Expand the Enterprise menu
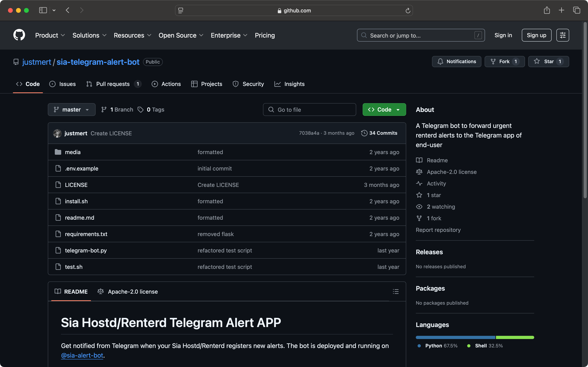Viewport: 588px width, 367px height. (x=229, y=35)
